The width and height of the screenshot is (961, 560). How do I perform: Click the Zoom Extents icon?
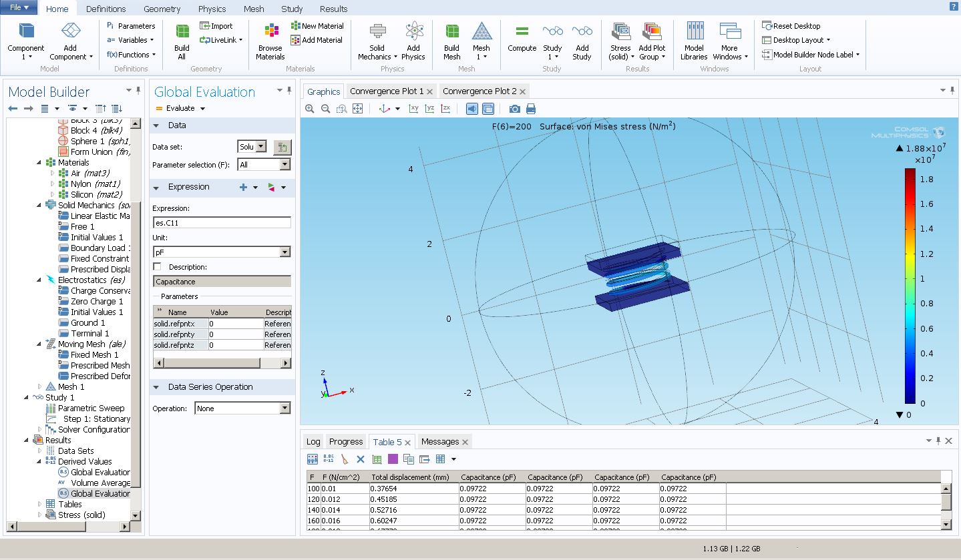[357, 109]
